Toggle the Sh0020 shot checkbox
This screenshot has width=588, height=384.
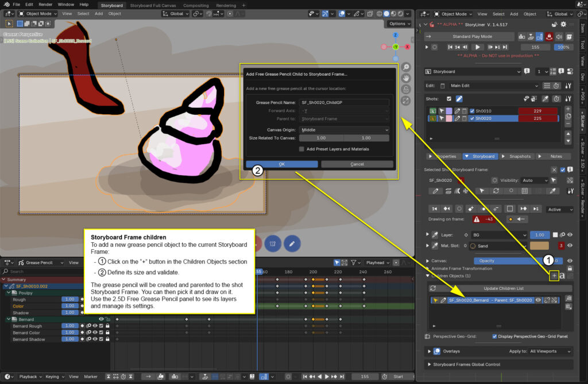point(472,118)
